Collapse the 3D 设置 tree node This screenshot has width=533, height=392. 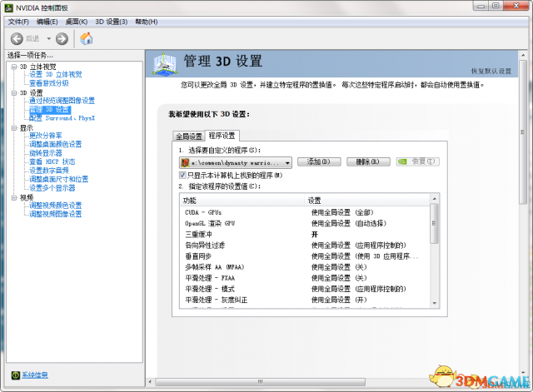click(14, 92)
